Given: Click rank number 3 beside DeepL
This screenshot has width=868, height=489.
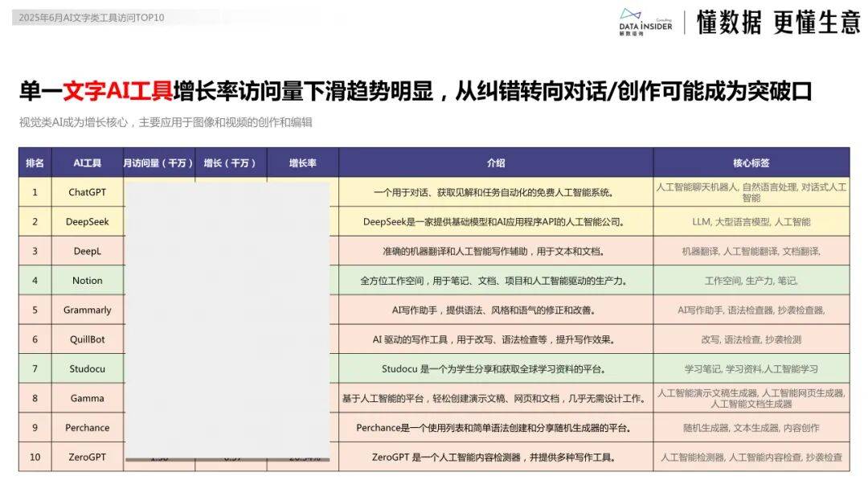Looking at the screenshot, I should 35,251.
